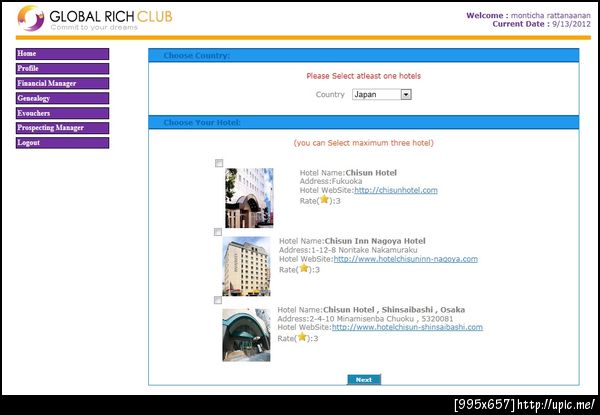600x415 pixels.
Task: Open the chisunhotel.com website link
Action: coord(396,190)
